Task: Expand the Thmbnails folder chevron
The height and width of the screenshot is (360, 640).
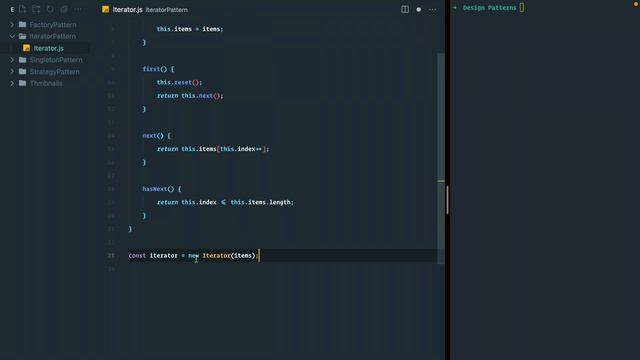Action: tap(12, 83)
